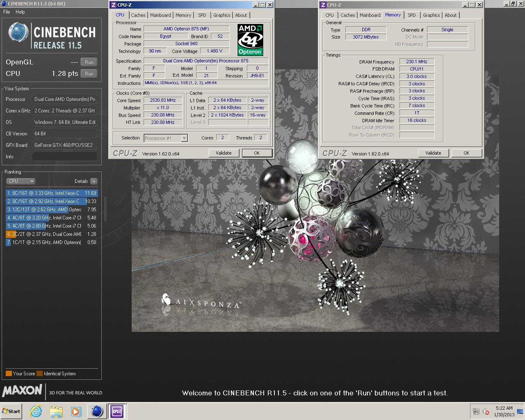
Task: Open the Help menu in Cinebench
Action: pos(20,12)
